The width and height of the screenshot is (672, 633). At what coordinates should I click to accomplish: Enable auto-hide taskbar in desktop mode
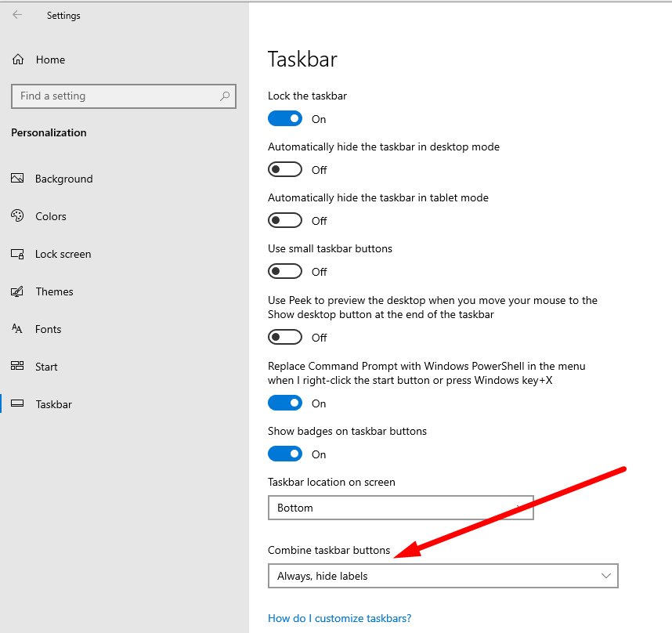285,170
